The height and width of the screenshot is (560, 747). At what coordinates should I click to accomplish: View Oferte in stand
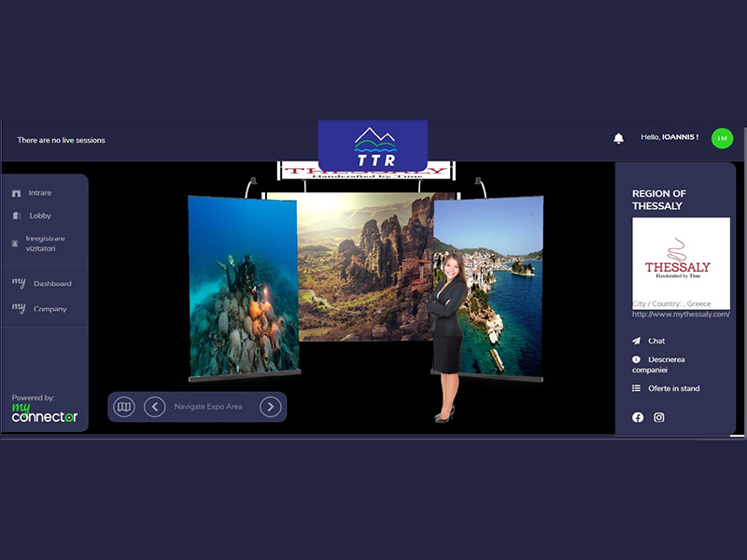(x=672, y=388)
